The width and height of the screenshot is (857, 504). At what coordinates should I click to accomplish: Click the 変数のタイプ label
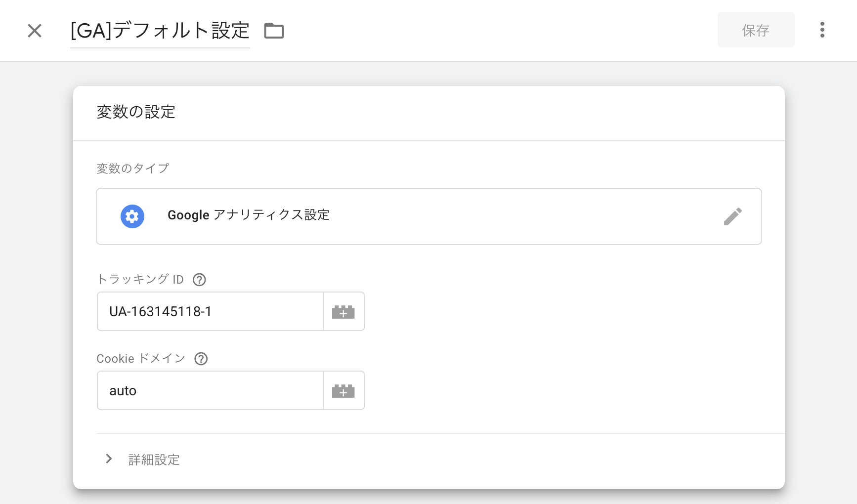(x=132, y=168)
